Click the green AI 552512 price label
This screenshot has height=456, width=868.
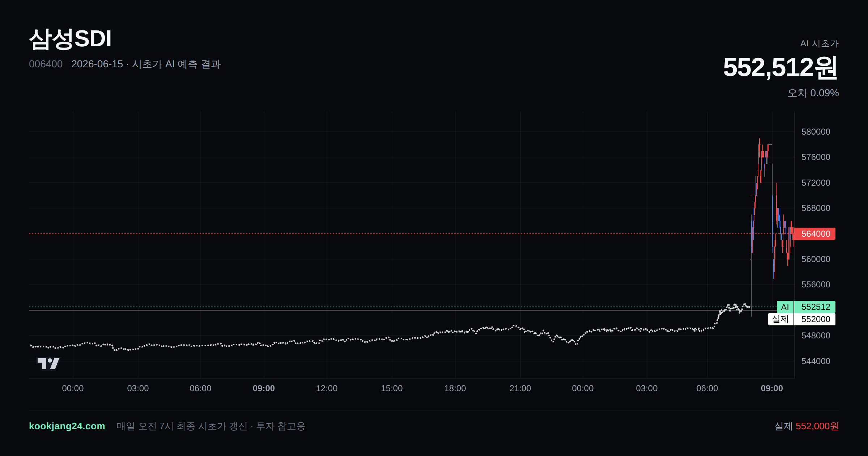(806, 307)
